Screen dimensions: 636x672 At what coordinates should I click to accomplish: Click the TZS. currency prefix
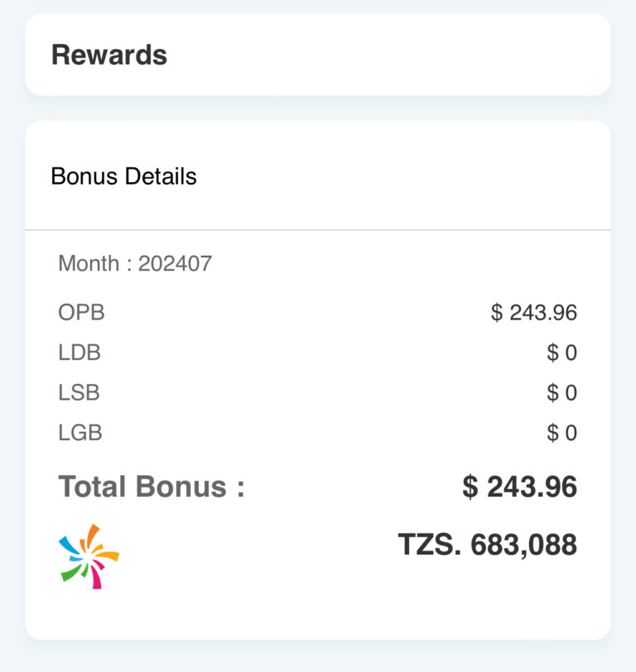430,545
